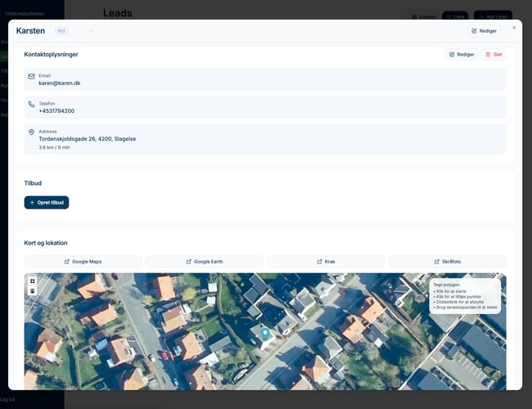
Task: Delete the lead with Slet button
Action: pyautogui.click(x=494, y=55)
